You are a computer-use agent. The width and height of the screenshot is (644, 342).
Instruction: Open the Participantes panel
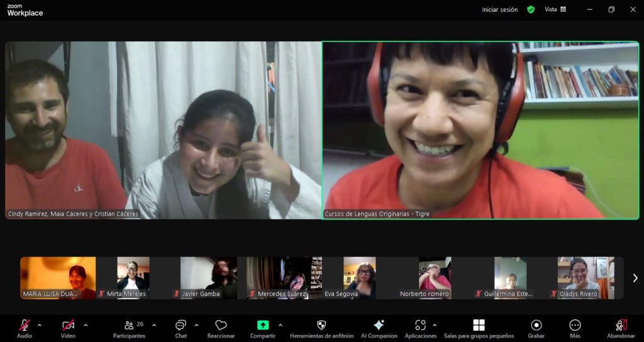129,328
